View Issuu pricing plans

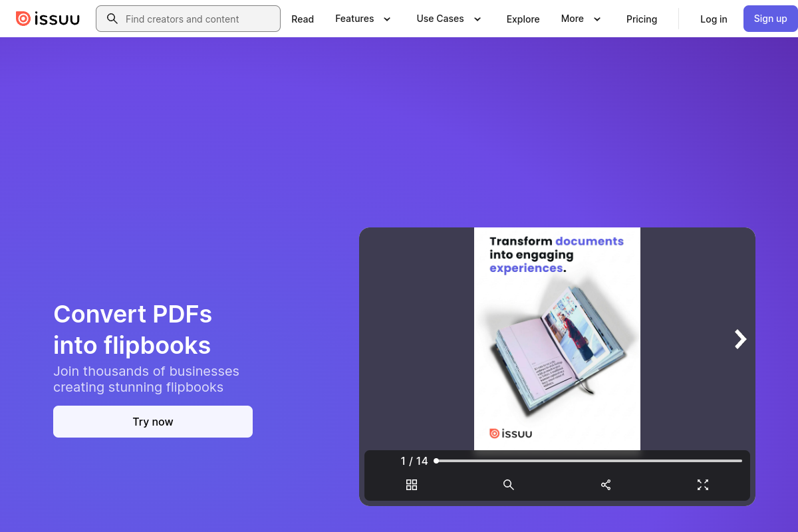point(642,19)
